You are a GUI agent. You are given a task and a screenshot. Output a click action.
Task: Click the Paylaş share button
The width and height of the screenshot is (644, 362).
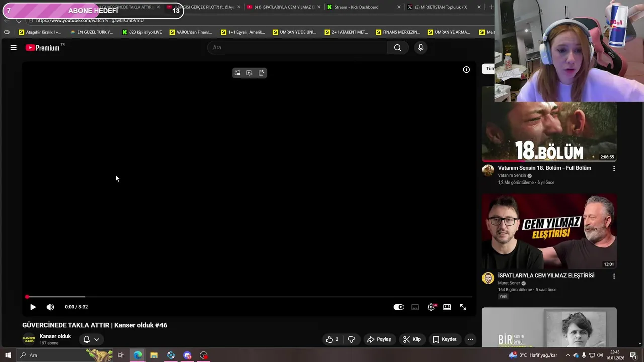tap(379, 339)
